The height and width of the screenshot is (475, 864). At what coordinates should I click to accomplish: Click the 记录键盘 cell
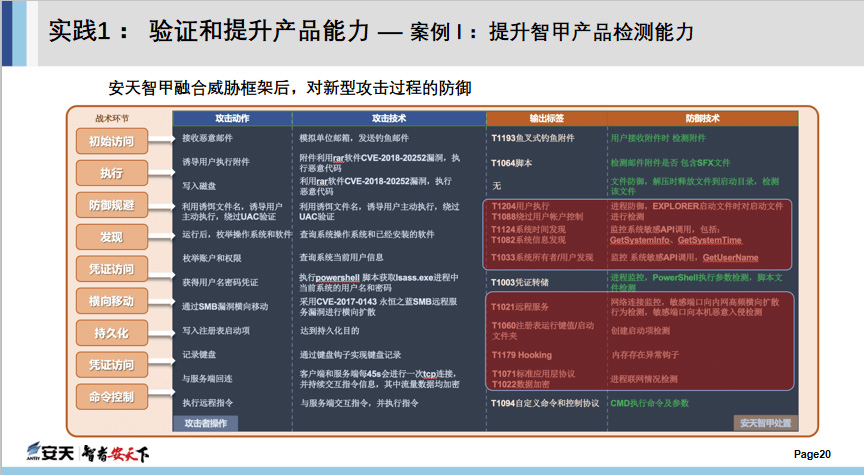tap(199, 355)
